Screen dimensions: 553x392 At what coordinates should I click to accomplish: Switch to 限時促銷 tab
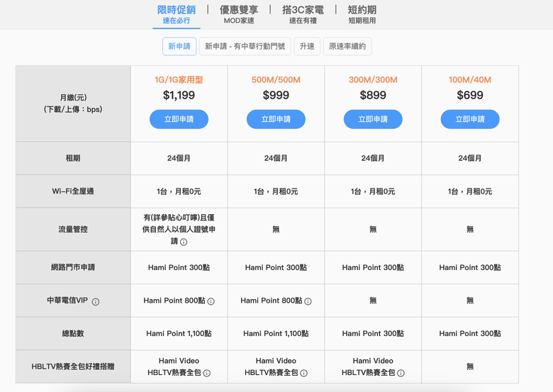click(x=177, y=15)
